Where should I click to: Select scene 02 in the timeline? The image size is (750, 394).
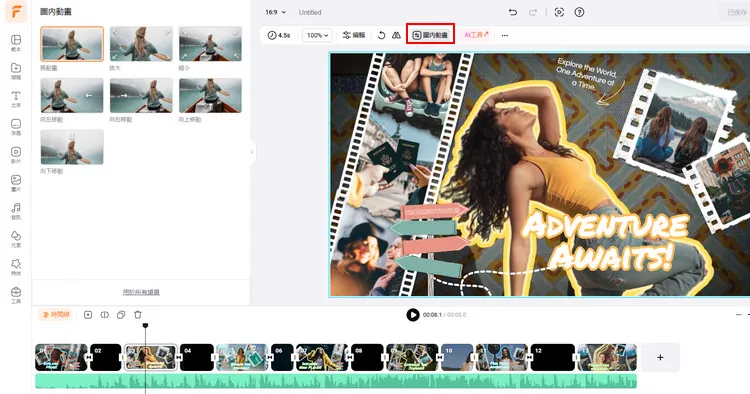click(105, 357)
